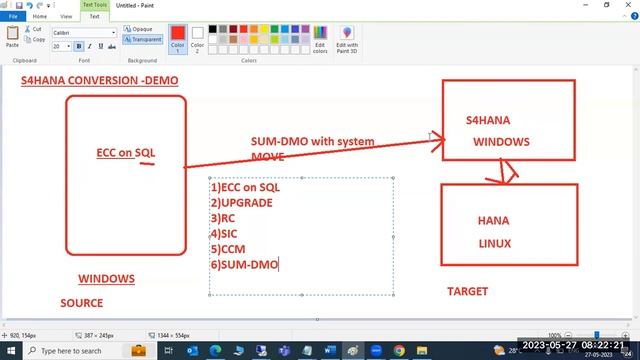Image resolution: width=640 pixels, height=360 pixels.
Task: Open the Windows Start menu
Action: coord(11,351)
